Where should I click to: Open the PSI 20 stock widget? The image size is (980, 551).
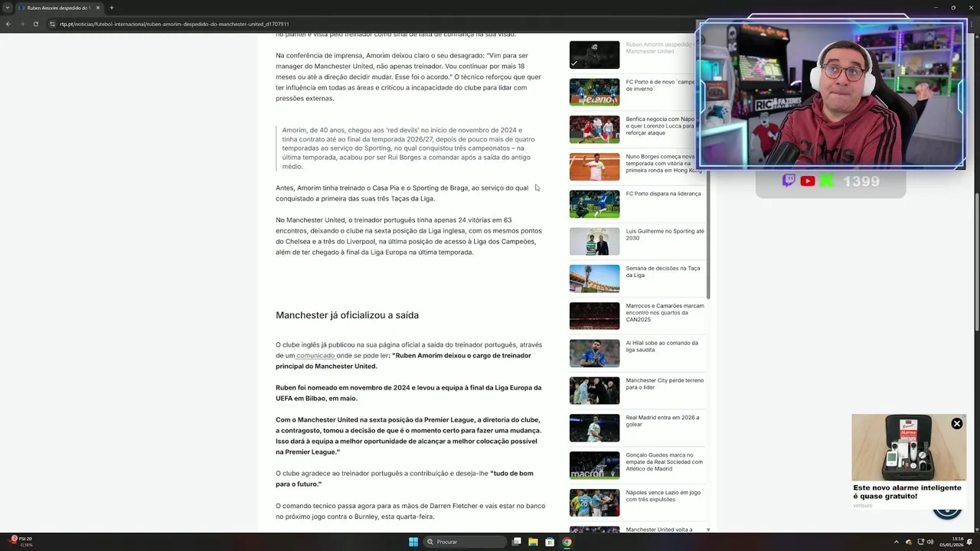21,541
